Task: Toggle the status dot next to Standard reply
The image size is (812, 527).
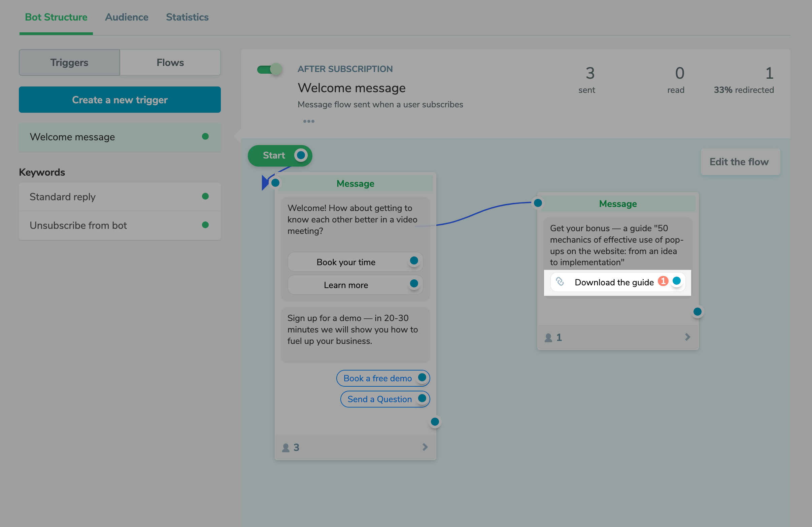Action: [205, 197]
